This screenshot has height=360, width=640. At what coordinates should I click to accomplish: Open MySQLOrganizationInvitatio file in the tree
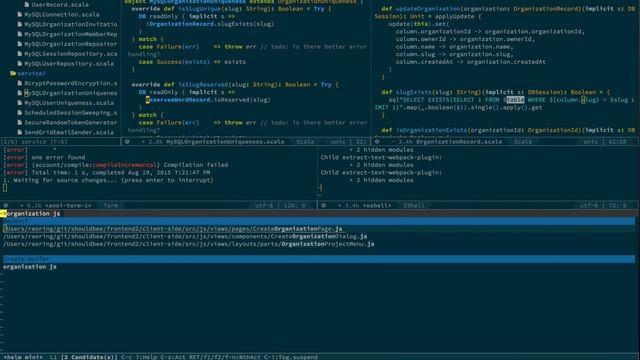[71, 24]
